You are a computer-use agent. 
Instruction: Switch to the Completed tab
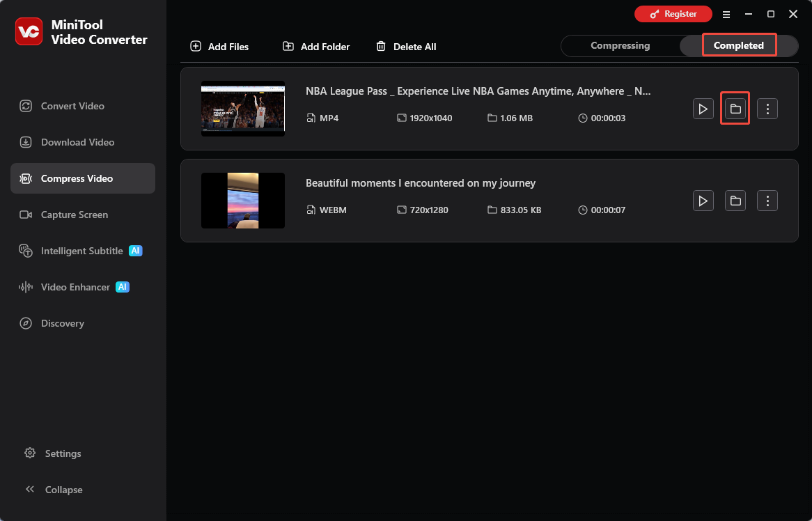pos(738,45)
